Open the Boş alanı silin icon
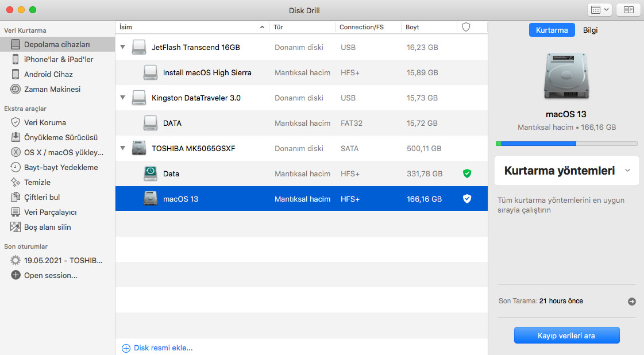 click(x=16, y=227)
